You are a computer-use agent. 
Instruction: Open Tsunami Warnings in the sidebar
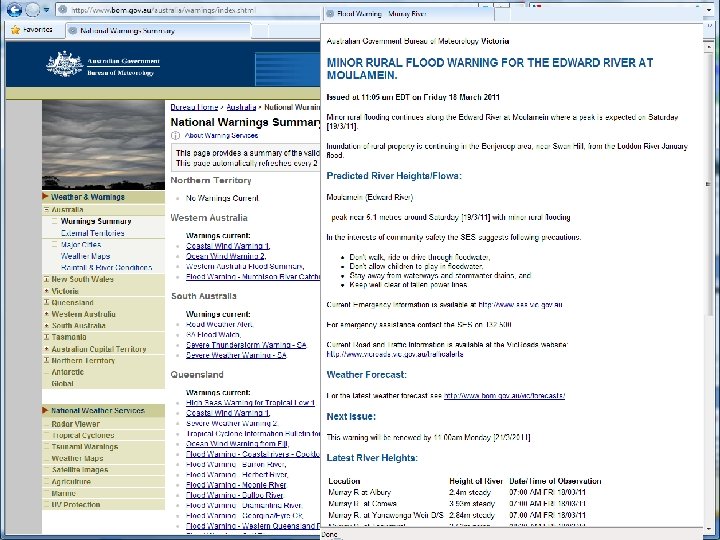[84, 447]
